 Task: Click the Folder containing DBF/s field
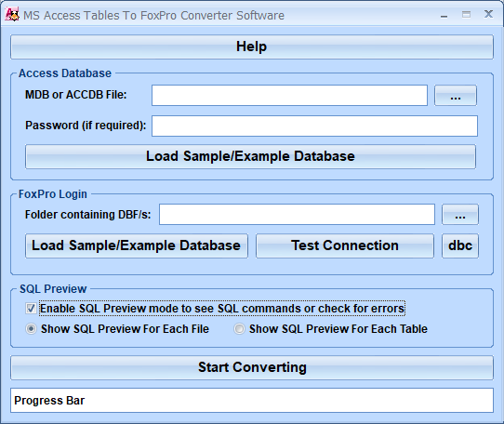pyautogui.click(x=297, y=215)
